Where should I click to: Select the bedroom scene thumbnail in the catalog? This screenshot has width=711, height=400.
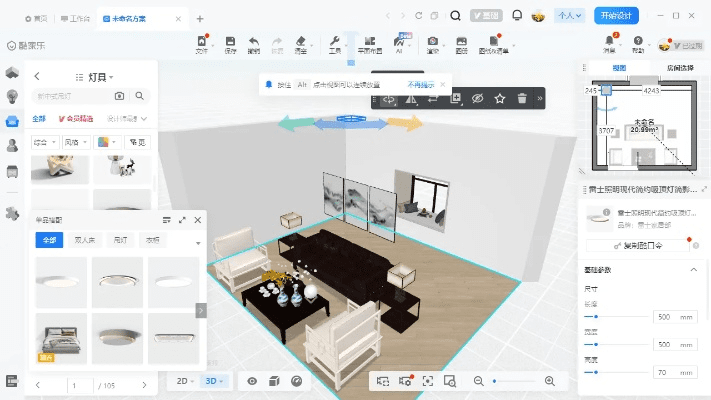point(61,335)
